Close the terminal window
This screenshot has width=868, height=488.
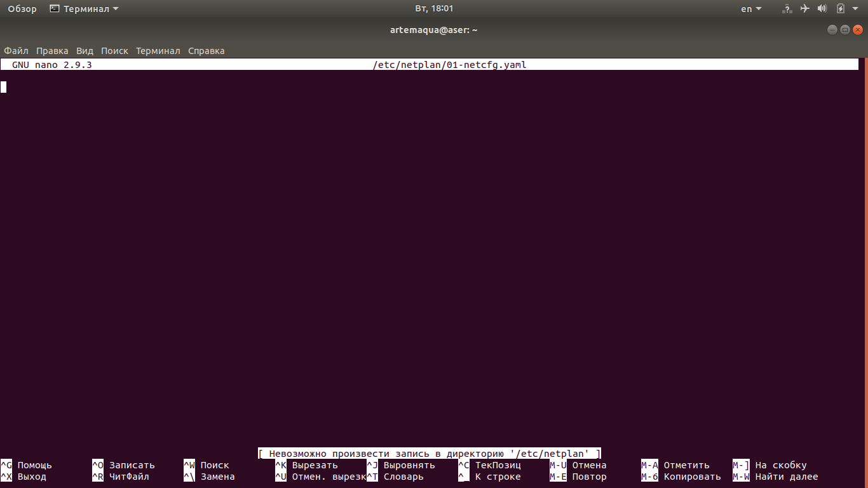(857, 30)
